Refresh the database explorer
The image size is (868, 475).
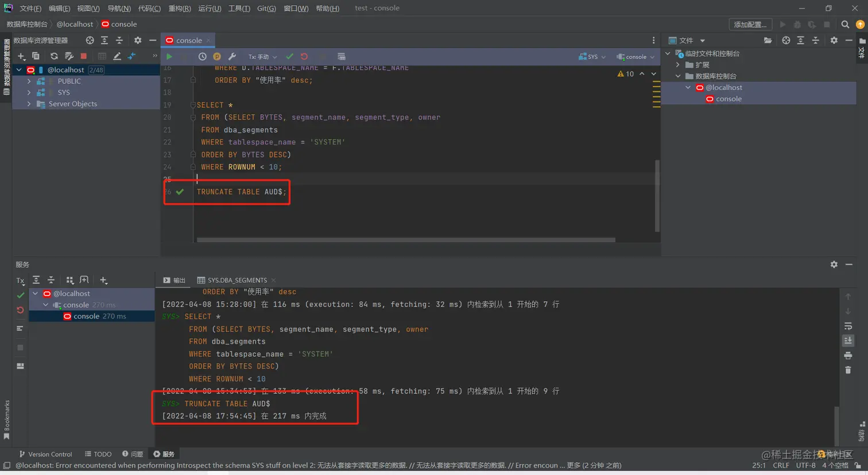[54, 56]
